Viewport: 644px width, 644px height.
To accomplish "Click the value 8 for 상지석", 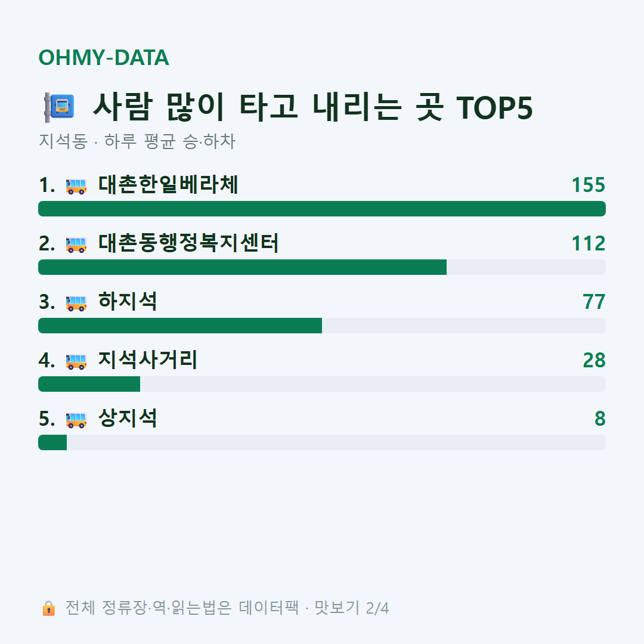I will [600, 419].
